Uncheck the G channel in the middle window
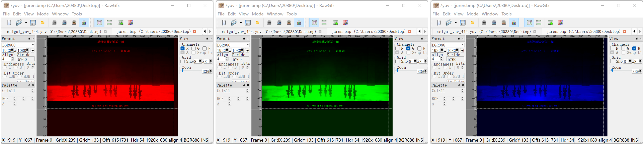The width and height of the screenshot is (644, 144). point(408,48)
